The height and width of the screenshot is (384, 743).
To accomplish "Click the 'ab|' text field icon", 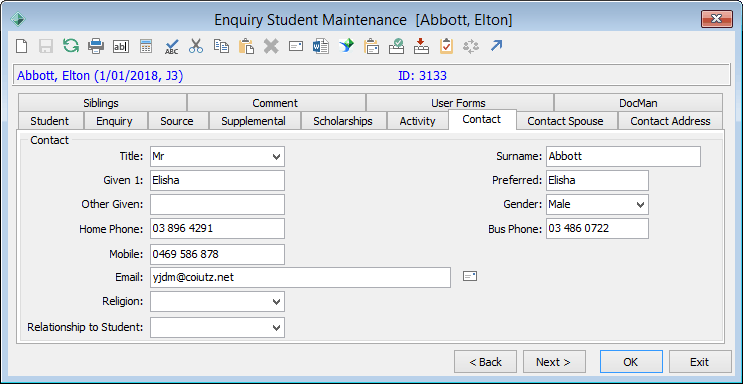I will (121, 46).
